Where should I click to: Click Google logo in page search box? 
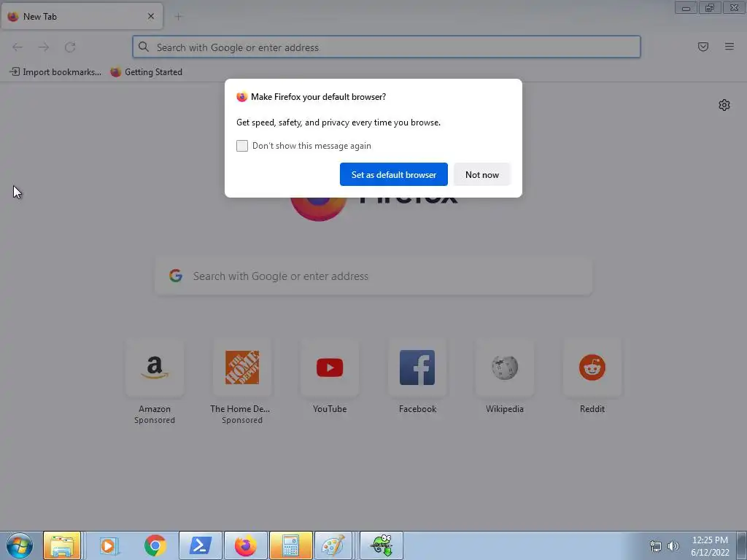coord(176,276)
